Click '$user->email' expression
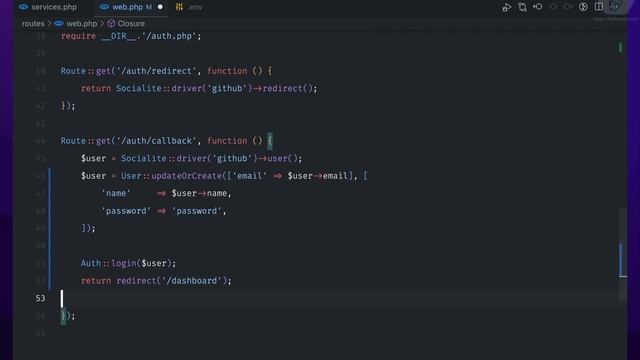The image size is (640, 360). pyautogui.click(x=318, y=176)
